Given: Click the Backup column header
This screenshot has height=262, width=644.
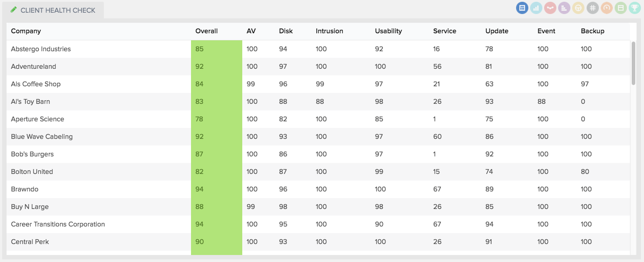Looking at the screenshot, I should pos(592,31).
